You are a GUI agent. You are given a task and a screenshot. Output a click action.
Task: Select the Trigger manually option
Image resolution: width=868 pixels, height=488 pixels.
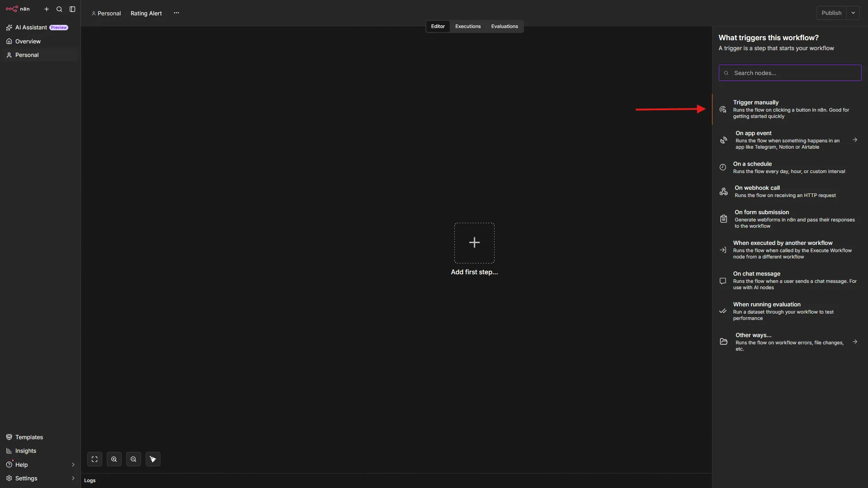coord(790,109)
